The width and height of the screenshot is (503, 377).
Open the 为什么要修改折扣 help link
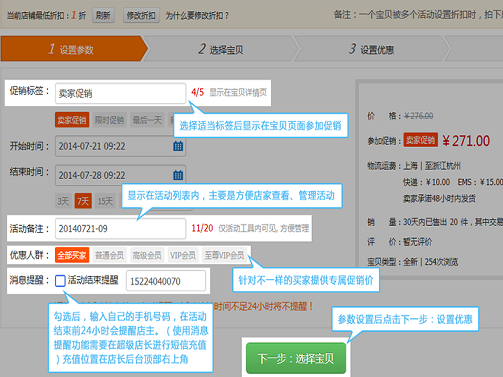[x=197, y=15]
